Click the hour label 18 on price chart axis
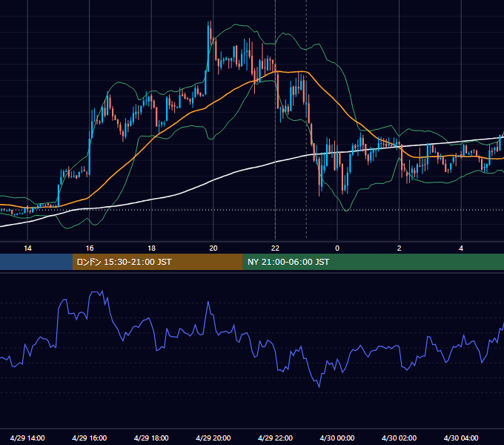This screenshot has height=445, width=504. [151, 248]
